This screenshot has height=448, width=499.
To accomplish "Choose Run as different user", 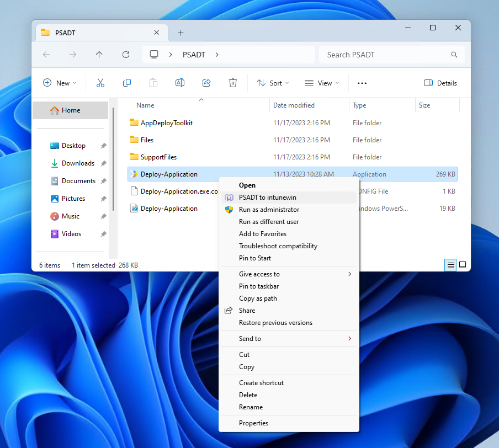I will point(289,222).
